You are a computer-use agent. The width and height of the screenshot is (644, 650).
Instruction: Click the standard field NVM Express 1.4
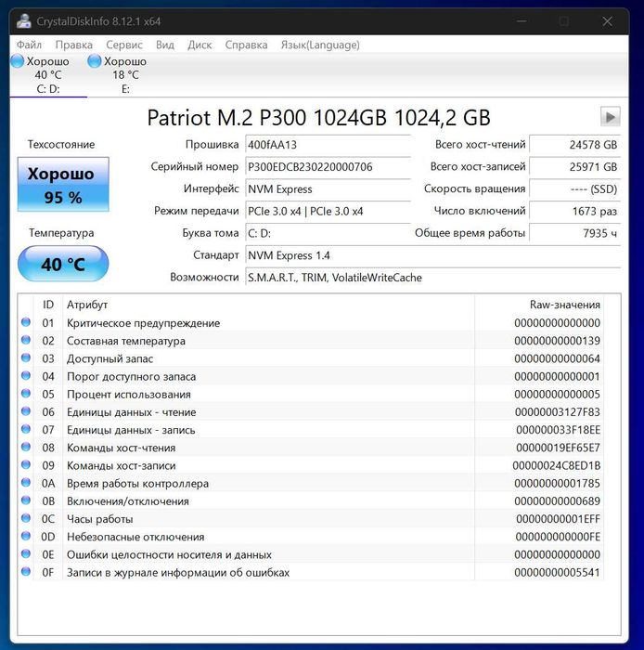[432, 255]
